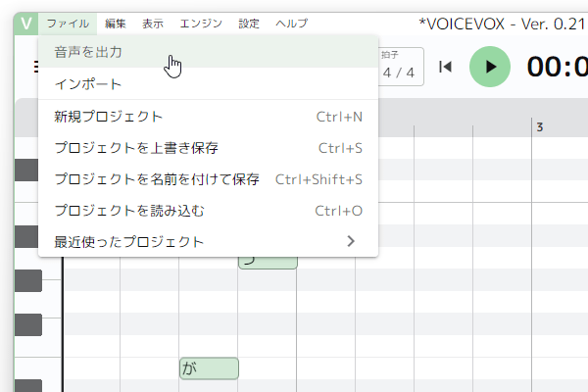Open the エンジン menu
The image size is (588, 392).
tap(201, 24)
